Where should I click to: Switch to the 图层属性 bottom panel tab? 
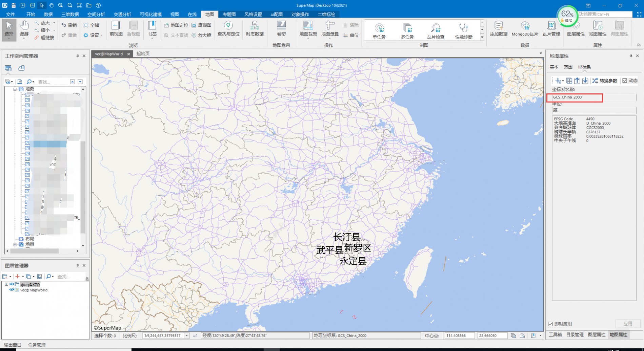point(597,334)
